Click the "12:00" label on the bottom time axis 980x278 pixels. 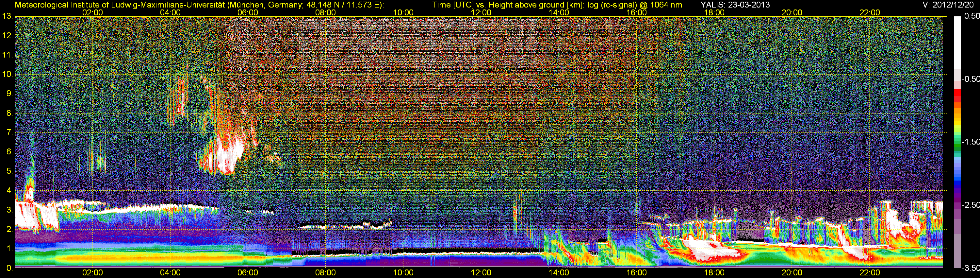pos(481,273)
